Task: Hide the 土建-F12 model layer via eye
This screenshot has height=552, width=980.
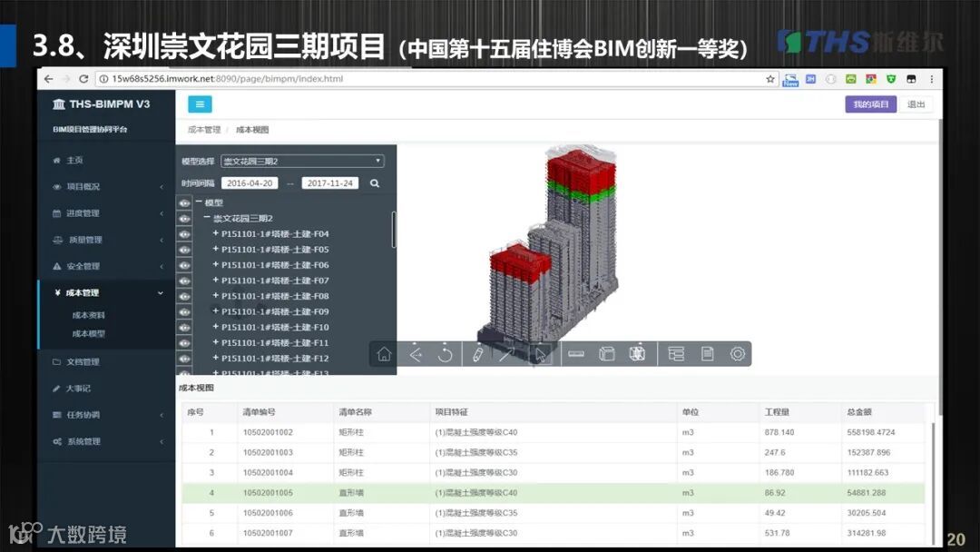Action: coord(184,359)
